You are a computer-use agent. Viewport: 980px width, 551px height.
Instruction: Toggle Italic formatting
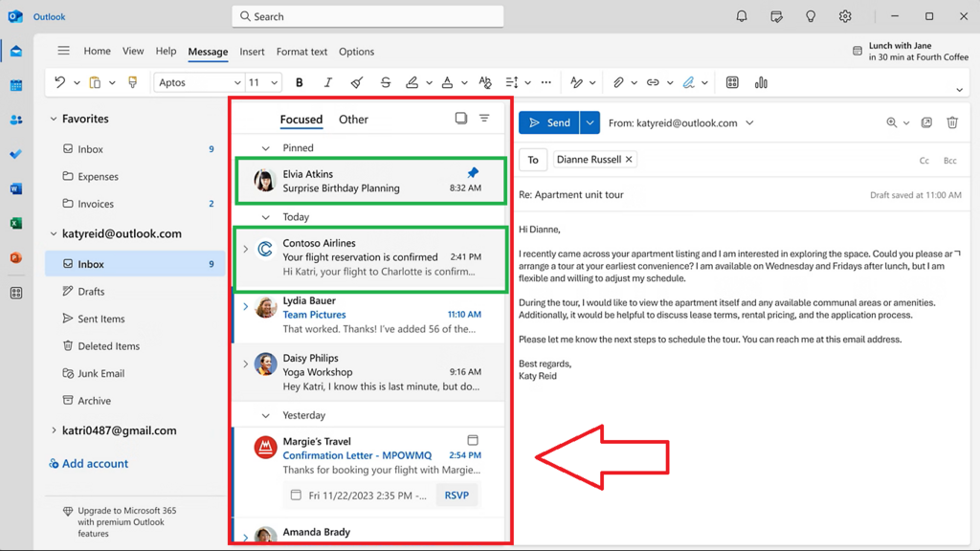tap(327, 82)
